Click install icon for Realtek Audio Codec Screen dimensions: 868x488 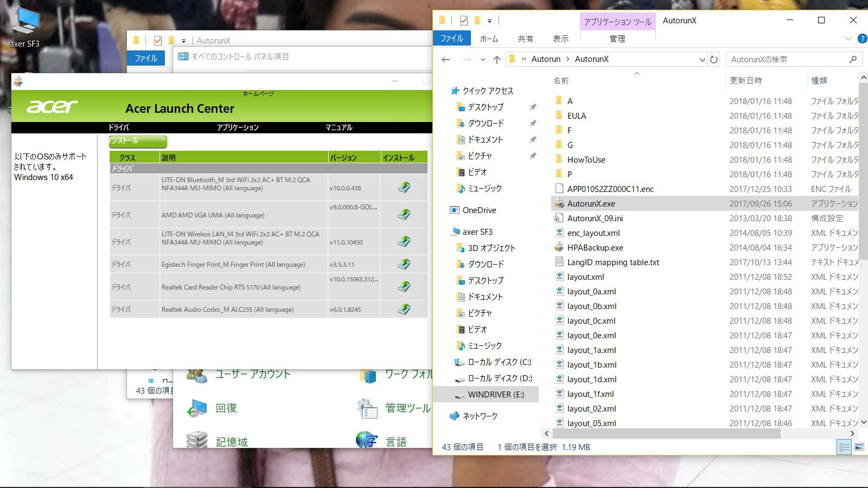click(404, 309)
